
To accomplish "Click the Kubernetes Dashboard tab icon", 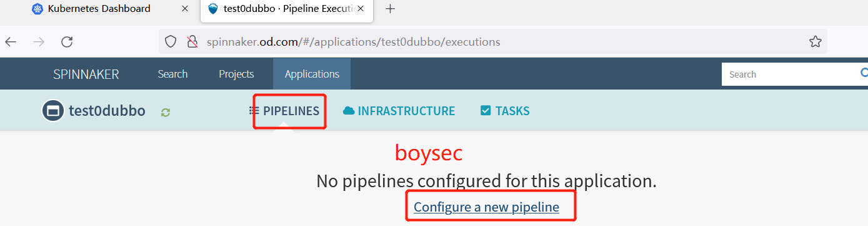I will (x=38, y=9).
